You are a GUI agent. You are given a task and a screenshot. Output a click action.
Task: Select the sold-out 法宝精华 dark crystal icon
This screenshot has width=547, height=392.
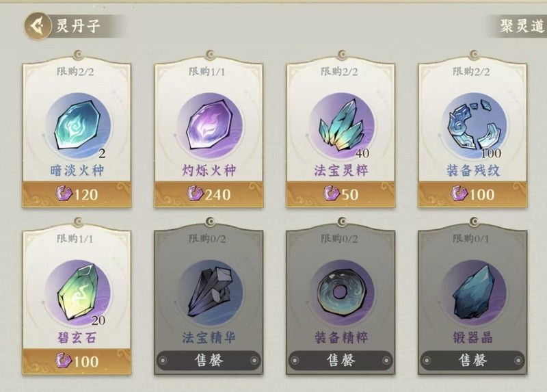[210, 293]
